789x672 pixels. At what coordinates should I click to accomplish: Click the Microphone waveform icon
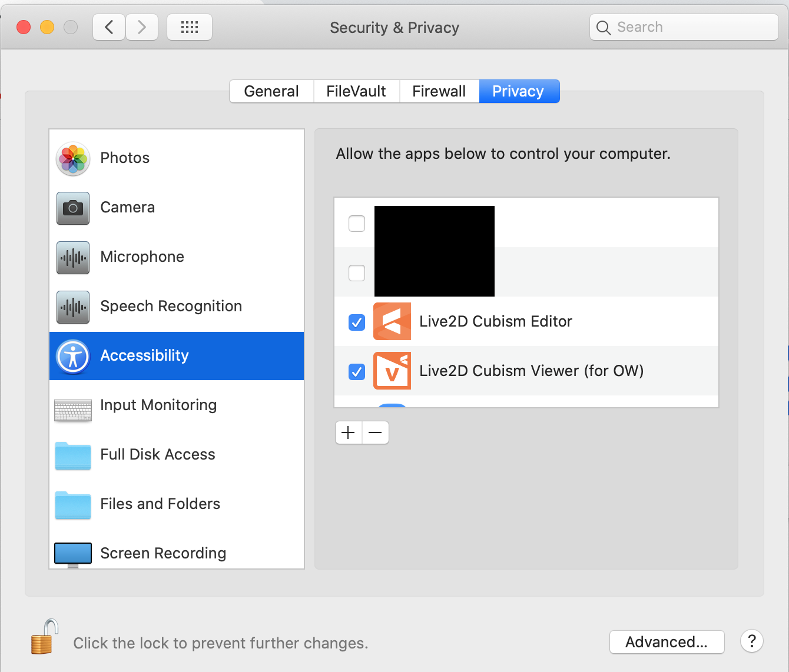coord(73,258)
